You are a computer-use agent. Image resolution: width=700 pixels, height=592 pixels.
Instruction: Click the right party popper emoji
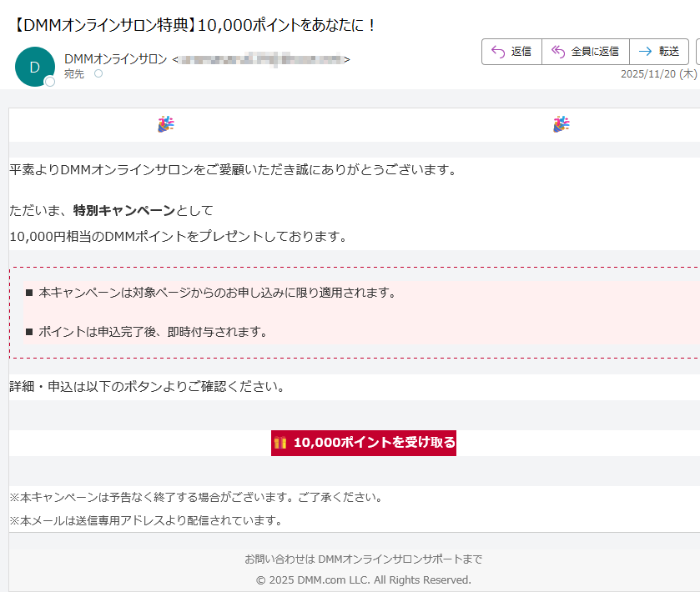click(562, 125)
